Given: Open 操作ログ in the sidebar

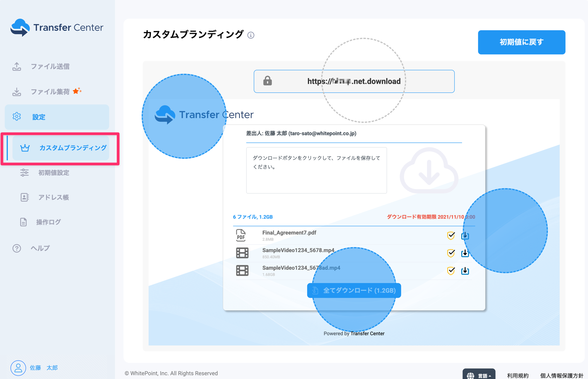Looking at the screenshot, I should 48,222.
